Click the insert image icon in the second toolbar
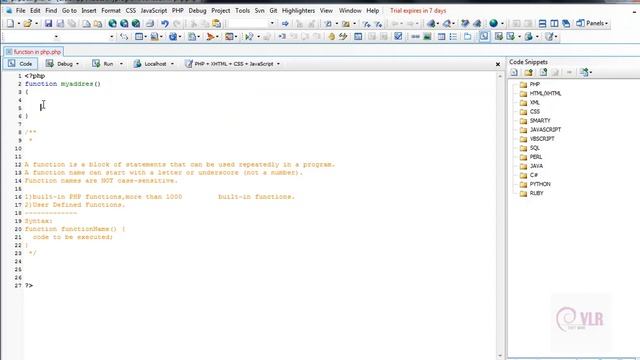Viewport: 640px width, 360px height. tap(427, 37)
